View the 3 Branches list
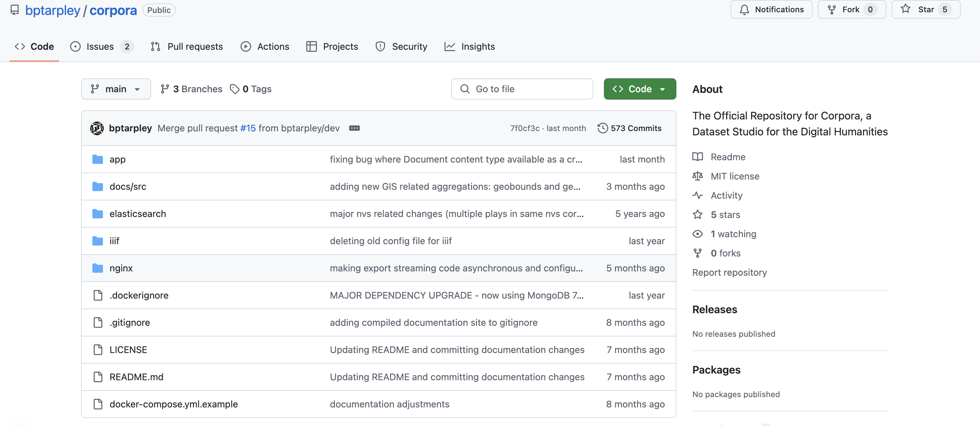Screen dimensions: 980x426 click(x=191, y=89)
